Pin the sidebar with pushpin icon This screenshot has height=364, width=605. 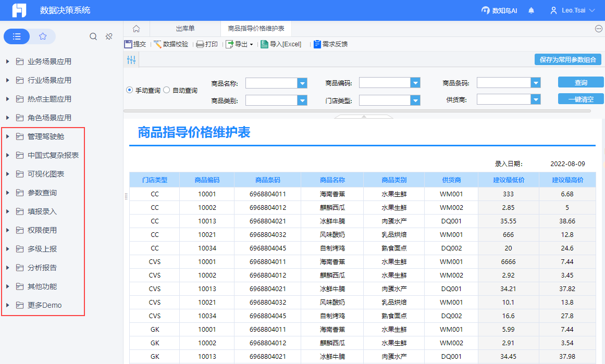tap(109, 36)
